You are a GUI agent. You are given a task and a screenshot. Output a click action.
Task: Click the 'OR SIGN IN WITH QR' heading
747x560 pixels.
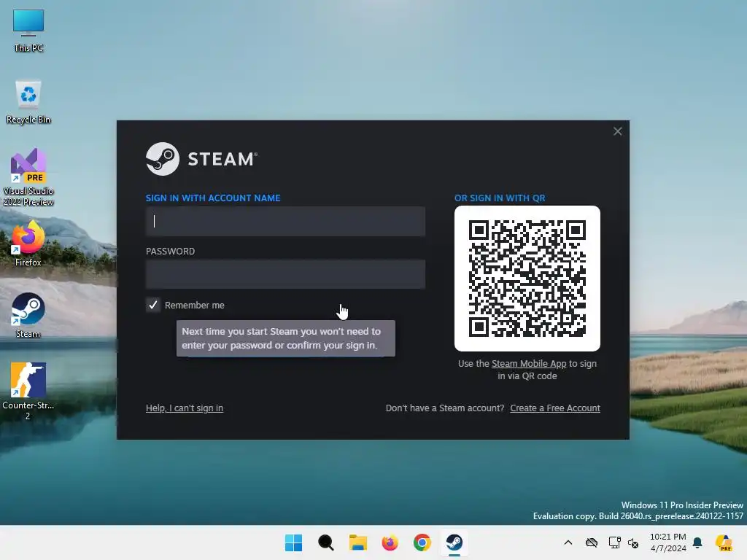[x=500, y=198]
